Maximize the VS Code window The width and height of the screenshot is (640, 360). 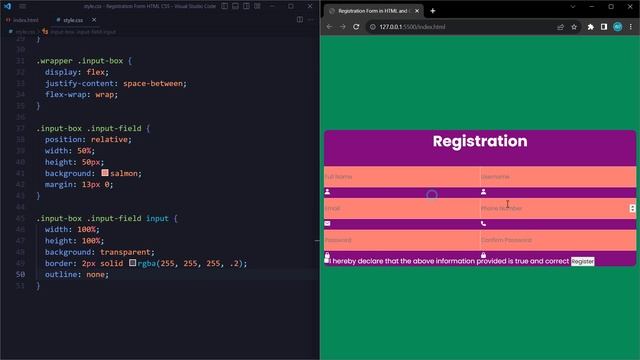point(291,6)
